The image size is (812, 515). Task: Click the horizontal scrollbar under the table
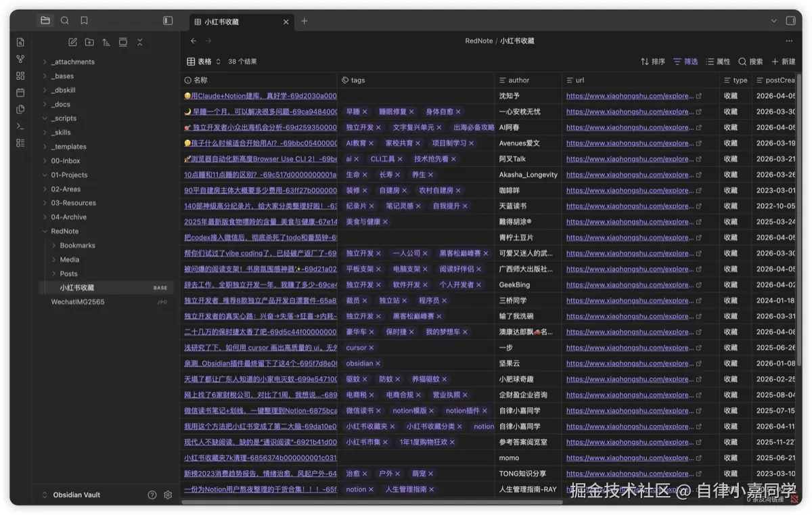click(372, 501)
